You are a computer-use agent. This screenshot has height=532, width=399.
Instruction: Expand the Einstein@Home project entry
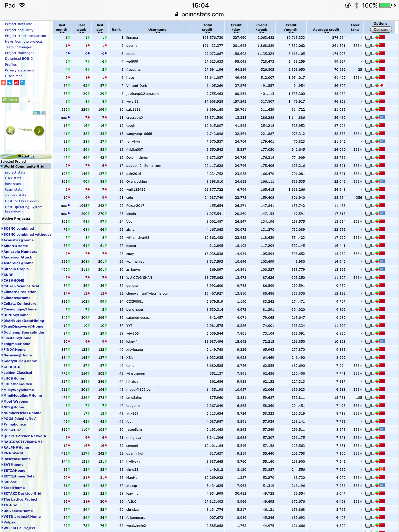(x=2, y=338)
